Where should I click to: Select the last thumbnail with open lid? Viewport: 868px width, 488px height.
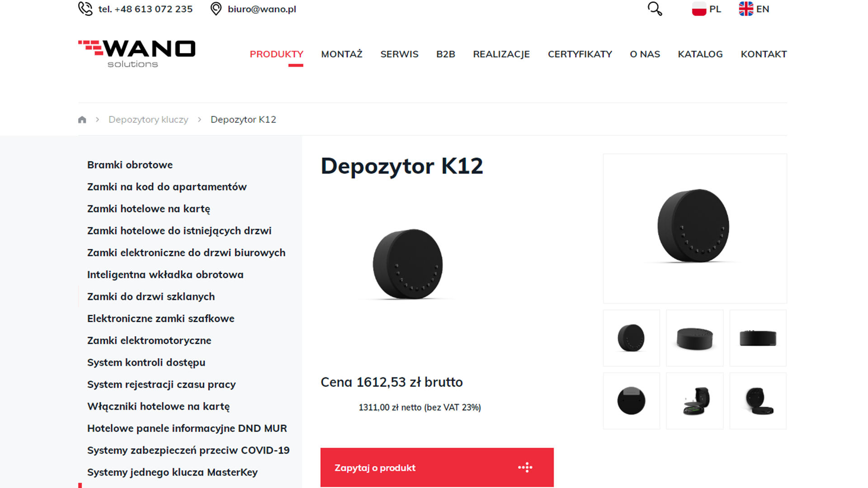click(758, 401)
